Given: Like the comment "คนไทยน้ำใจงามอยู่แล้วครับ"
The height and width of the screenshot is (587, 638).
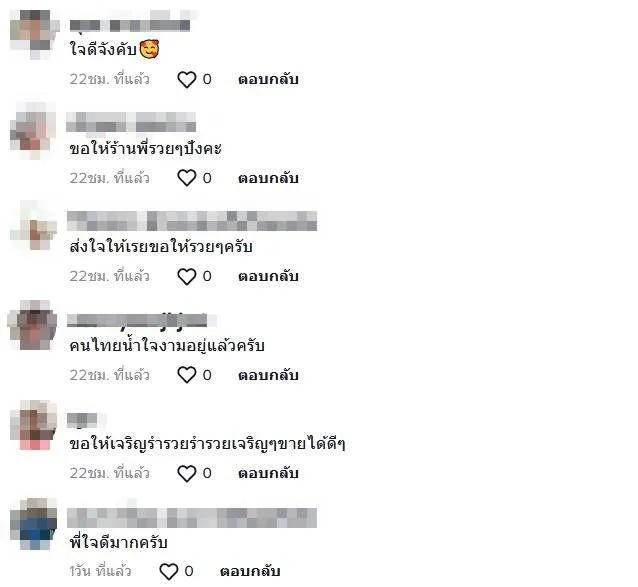Looking at the screenshot, I should tap(187, 375).
